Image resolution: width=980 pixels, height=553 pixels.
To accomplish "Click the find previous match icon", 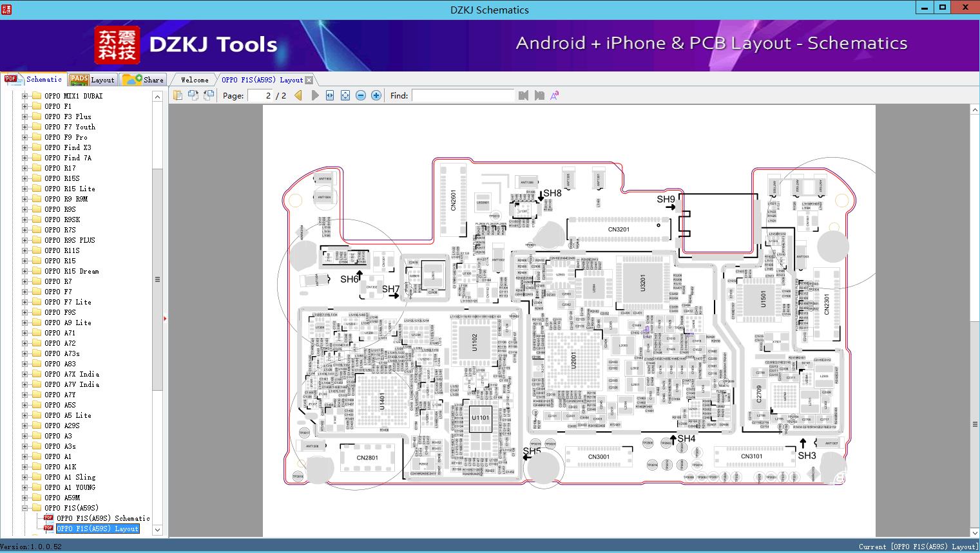I will tap(523, 95).
